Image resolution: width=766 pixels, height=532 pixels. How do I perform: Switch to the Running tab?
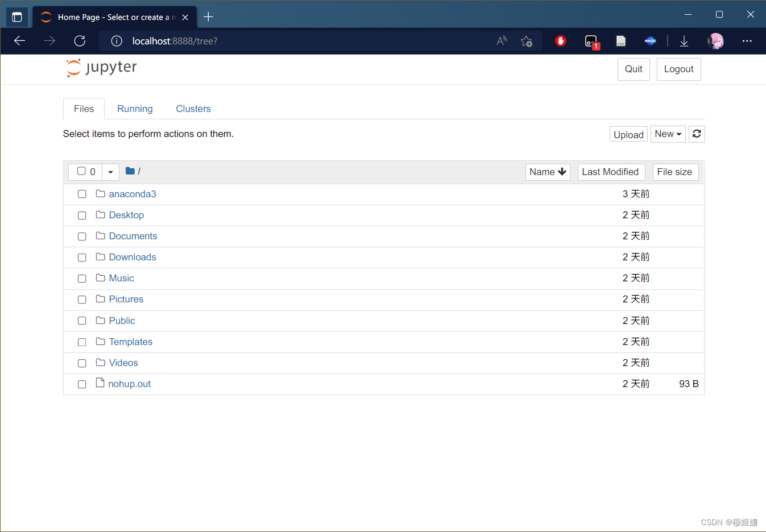[x=135, y=109]
